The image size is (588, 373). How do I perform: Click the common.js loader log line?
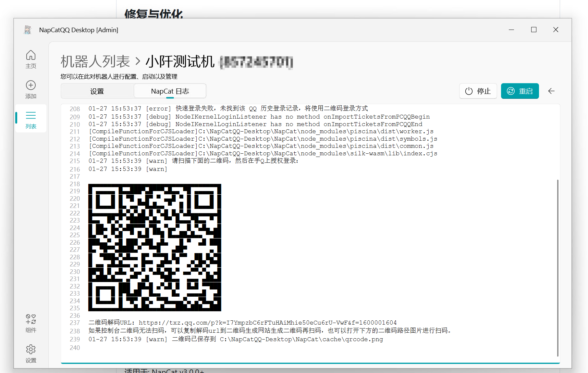click(261, 146)
